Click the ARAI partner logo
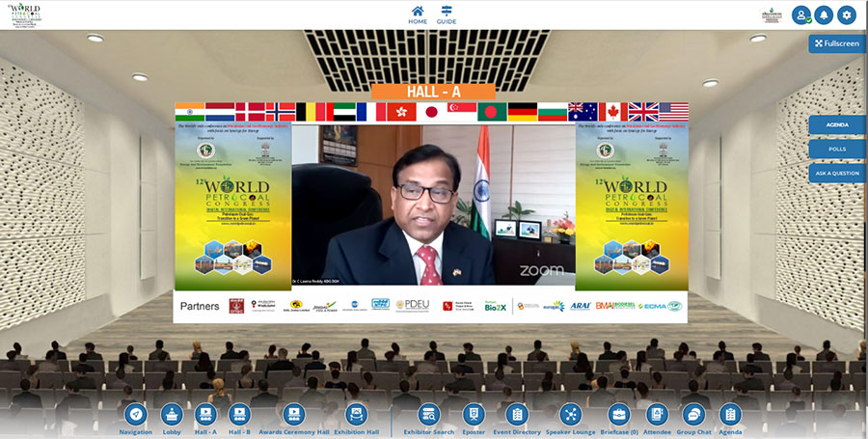This screenshot has height=439, width=868. click(x=581, y=306)
